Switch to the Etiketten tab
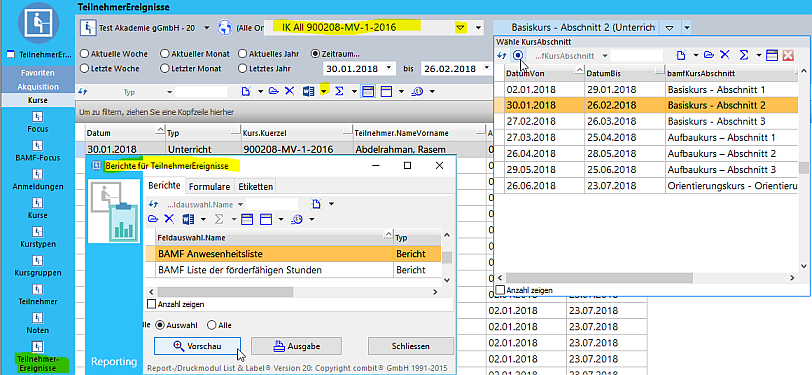 254,186
